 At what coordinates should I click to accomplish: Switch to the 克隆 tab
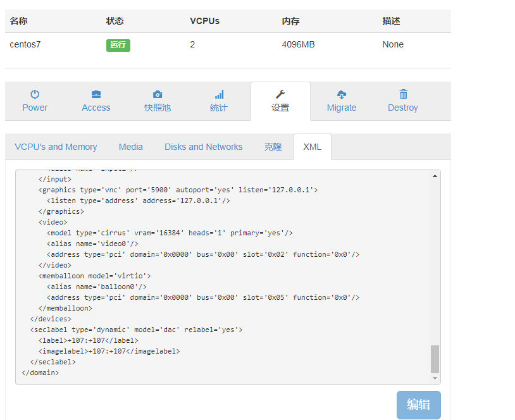[273, 146]
